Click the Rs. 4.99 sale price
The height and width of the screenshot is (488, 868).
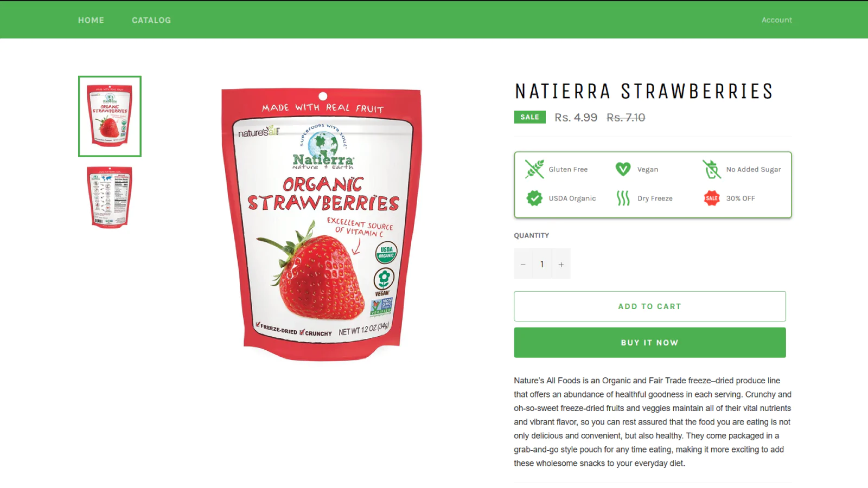(576, 118)
